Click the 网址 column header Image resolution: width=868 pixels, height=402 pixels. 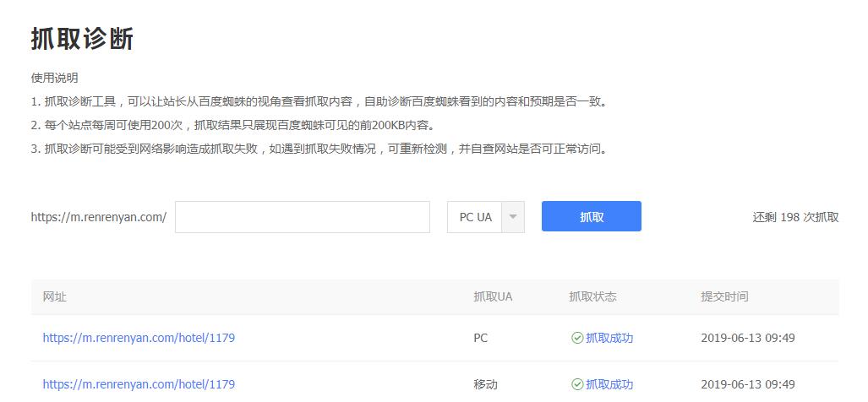54,297
